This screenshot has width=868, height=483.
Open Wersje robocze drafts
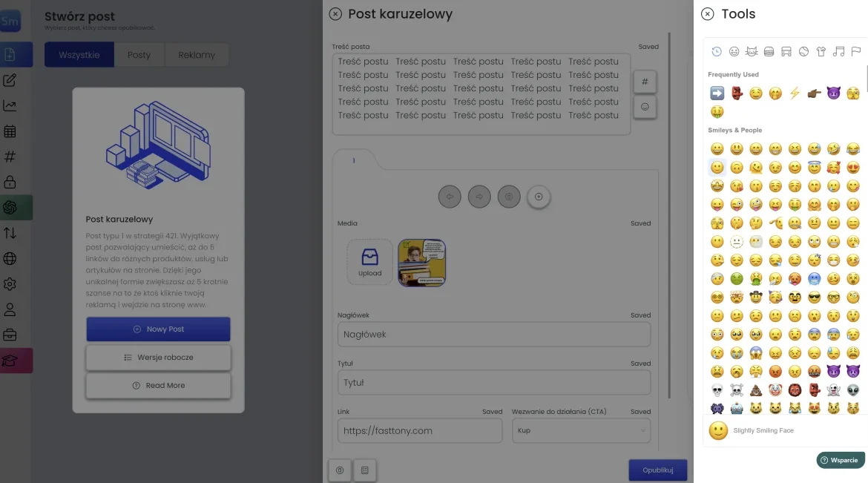click(158, 358)
